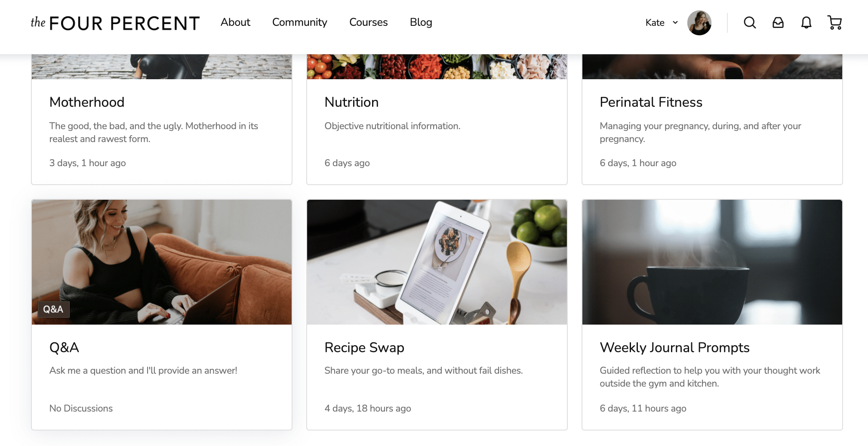Go to the Courses menu item
Screen dimensions: 868x446
pos(369,22)
